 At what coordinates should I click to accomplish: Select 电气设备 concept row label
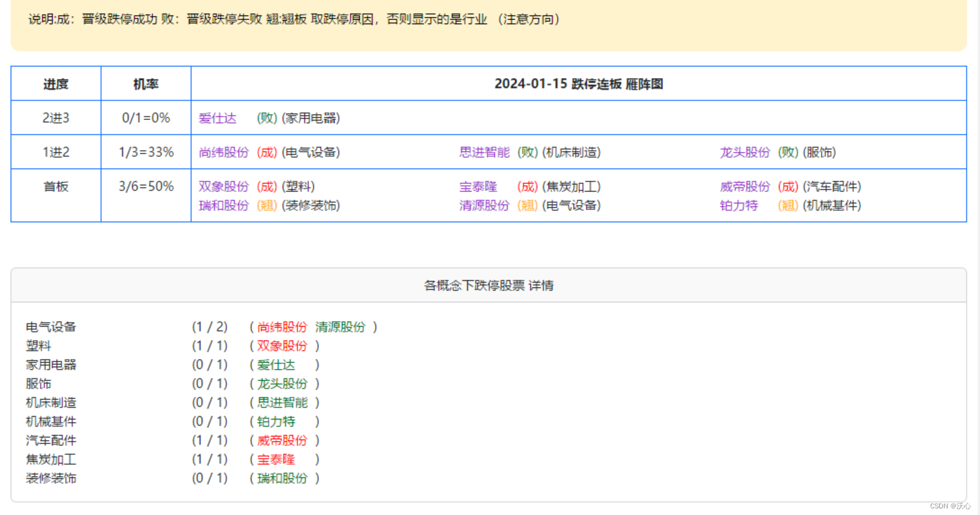point(51,327)
